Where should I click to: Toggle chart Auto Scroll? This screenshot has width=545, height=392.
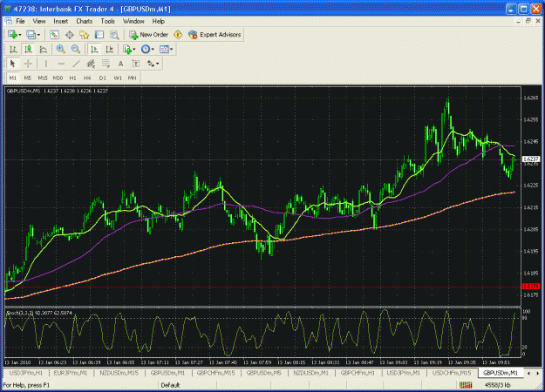point(94,50)
